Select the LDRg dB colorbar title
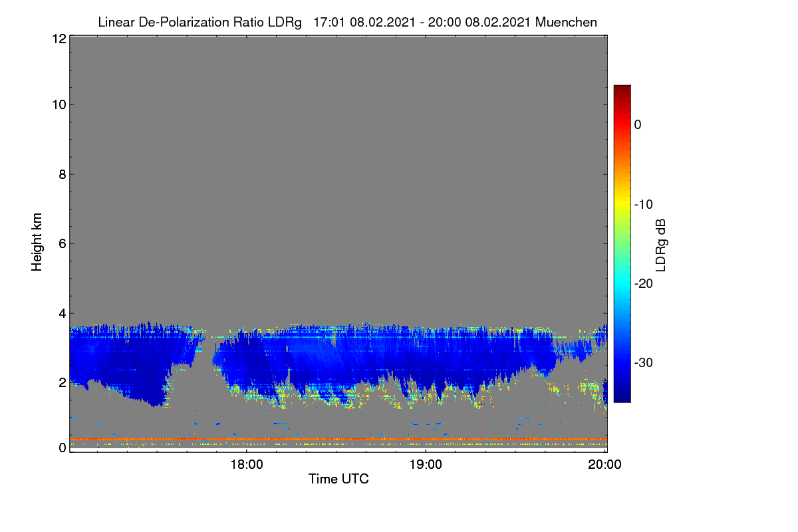 coord(660,245)
